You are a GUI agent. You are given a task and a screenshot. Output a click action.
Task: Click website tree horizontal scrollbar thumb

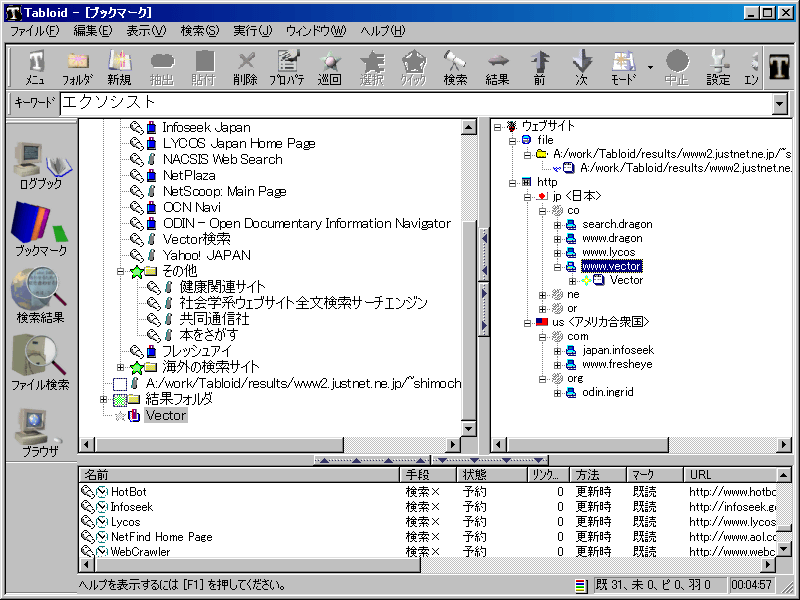tap(588, 445)
